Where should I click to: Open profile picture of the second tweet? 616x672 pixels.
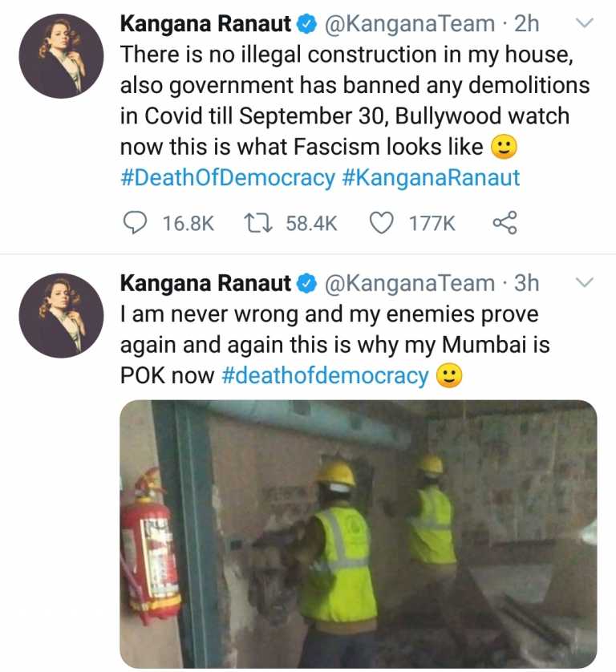[61, 315]
